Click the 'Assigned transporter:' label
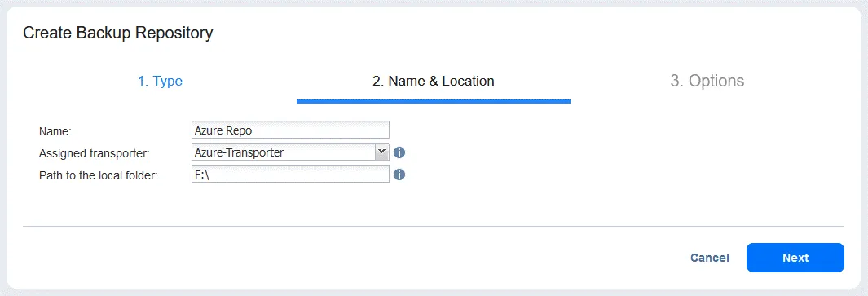 (x=94, y=153)
